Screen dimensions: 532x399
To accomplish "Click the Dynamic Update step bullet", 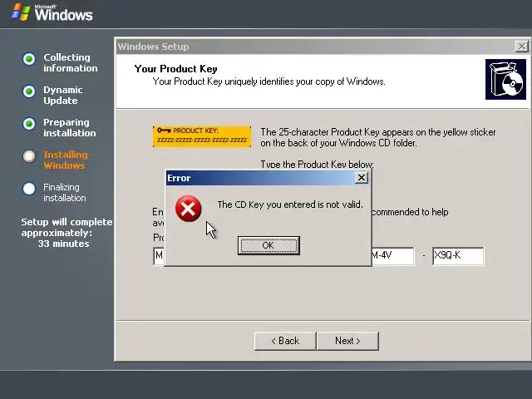I will (x=29, y=91).
